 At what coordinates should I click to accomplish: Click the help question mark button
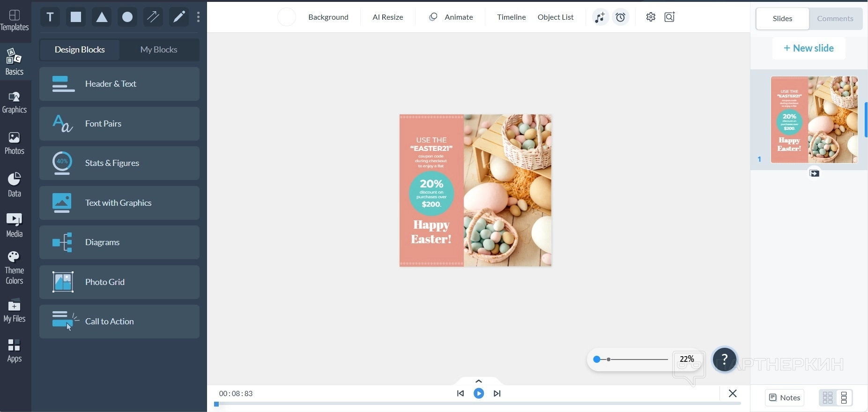724,360
